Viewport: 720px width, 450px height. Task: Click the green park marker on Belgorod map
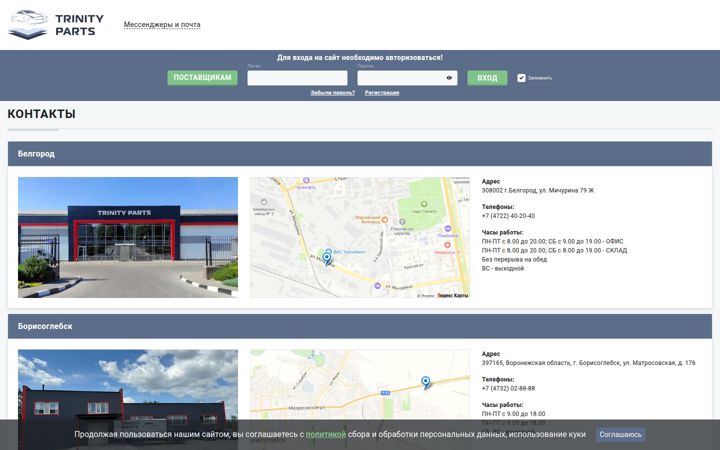click(424, 204)
